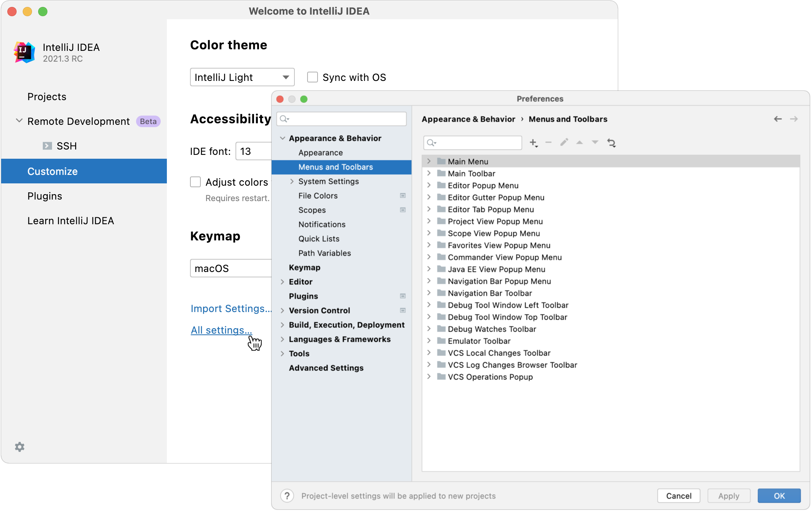Click into the actions filter search field
This screenshot has height=512, width=812.
click(472, 143)
